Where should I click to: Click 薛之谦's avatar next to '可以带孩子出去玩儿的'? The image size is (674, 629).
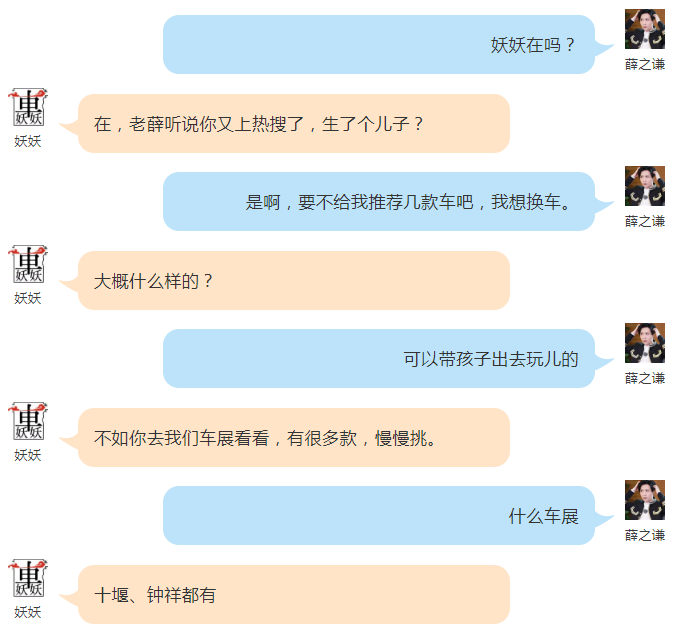[645, 343]
